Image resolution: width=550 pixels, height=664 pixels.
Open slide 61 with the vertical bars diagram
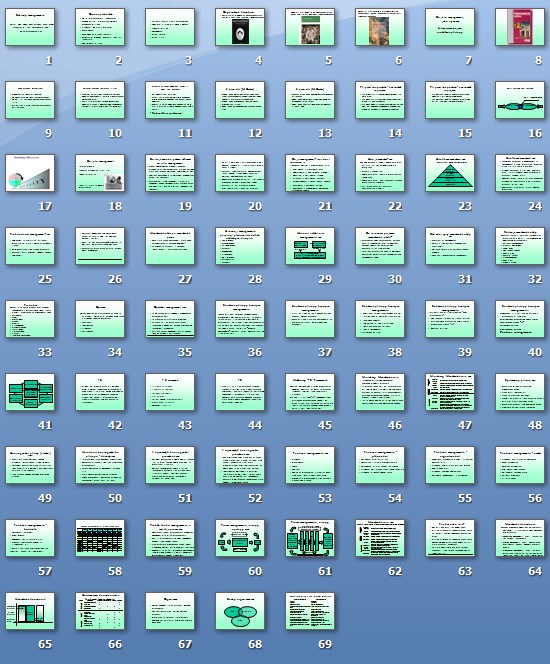pos(310,538)
